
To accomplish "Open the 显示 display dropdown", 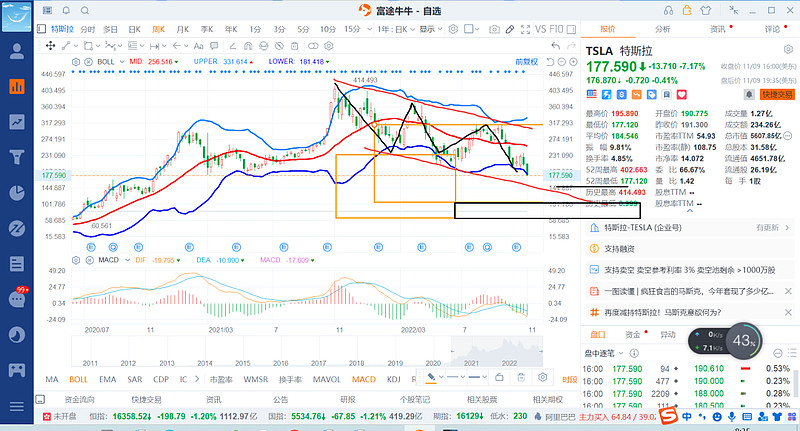I will [431, 30].
